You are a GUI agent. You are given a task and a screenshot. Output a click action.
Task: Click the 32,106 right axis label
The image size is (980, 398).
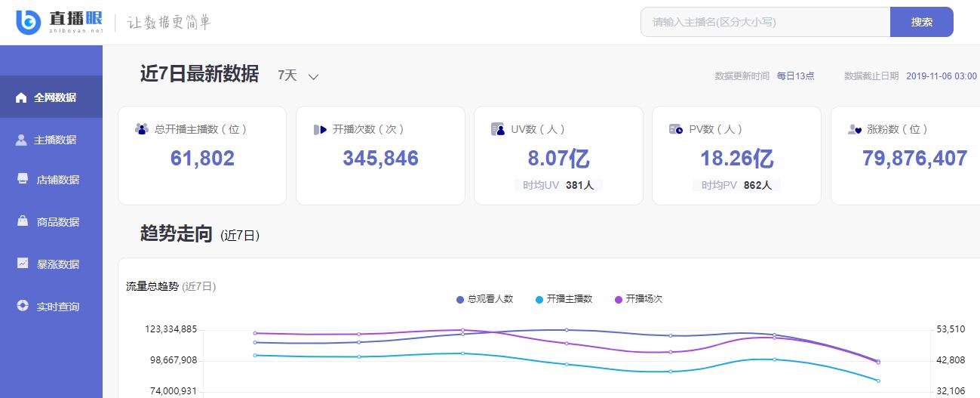tap(951, 391)
